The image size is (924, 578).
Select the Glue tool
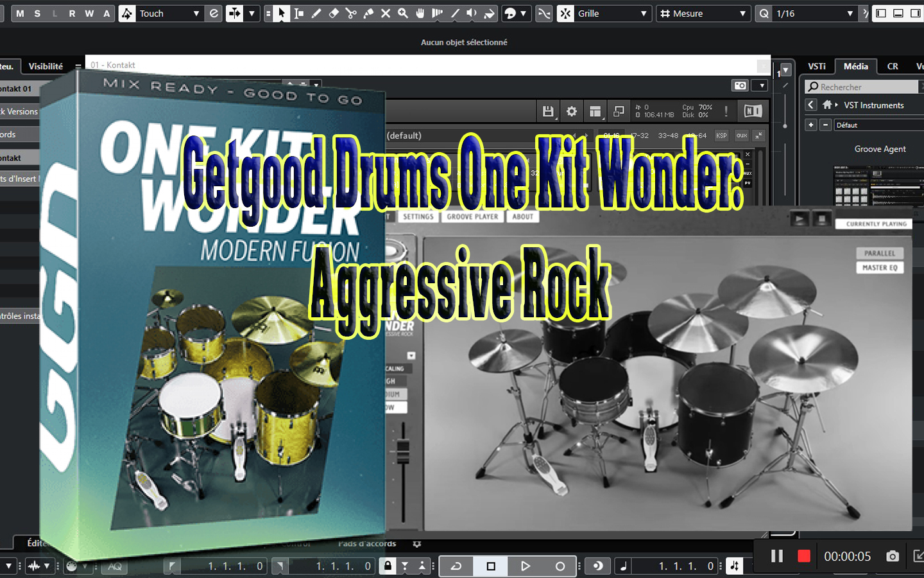[x=368, y=13]
